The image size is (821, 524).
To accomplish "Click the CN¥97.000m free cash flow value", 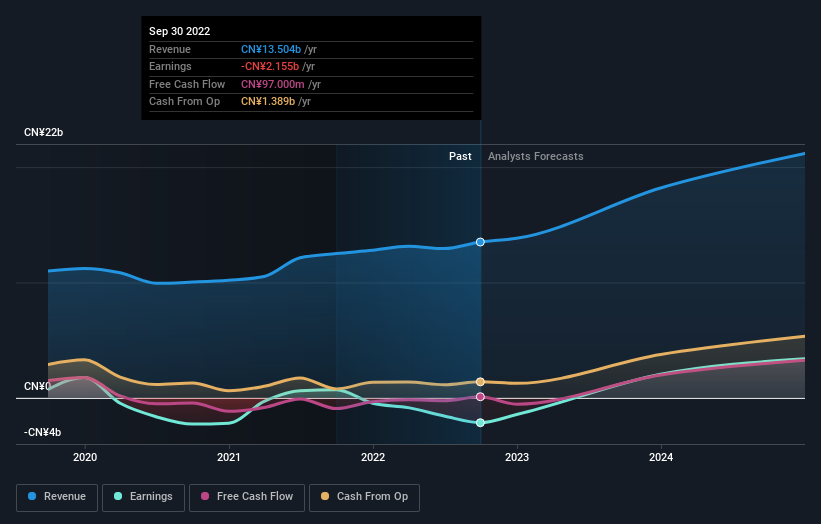I will pyautogui.click(x=272, y=84).
